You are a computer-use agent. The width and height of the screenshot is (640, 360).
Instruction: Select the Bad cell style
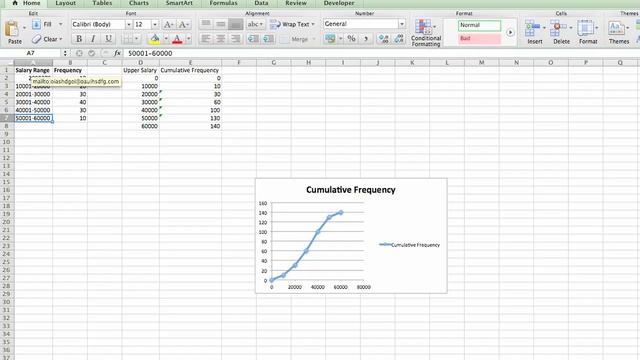pyautogui.click(x=479, y=38)
